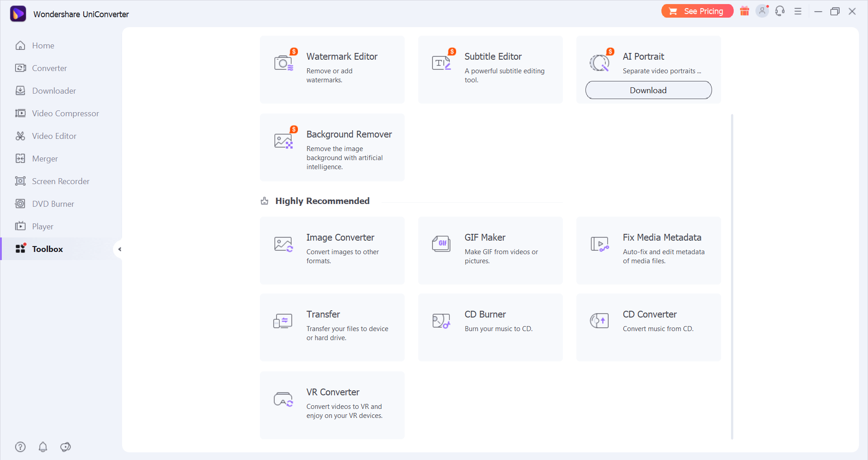Click 'Convert music from CD.' description

[658, 329]
